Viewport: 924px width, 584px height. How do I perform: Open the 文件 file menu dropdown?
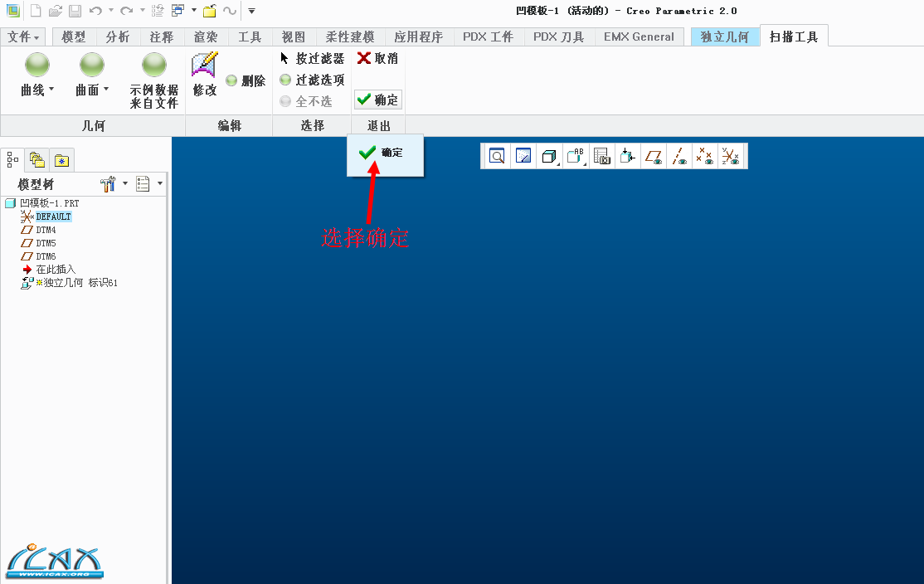tap(23, 37)
